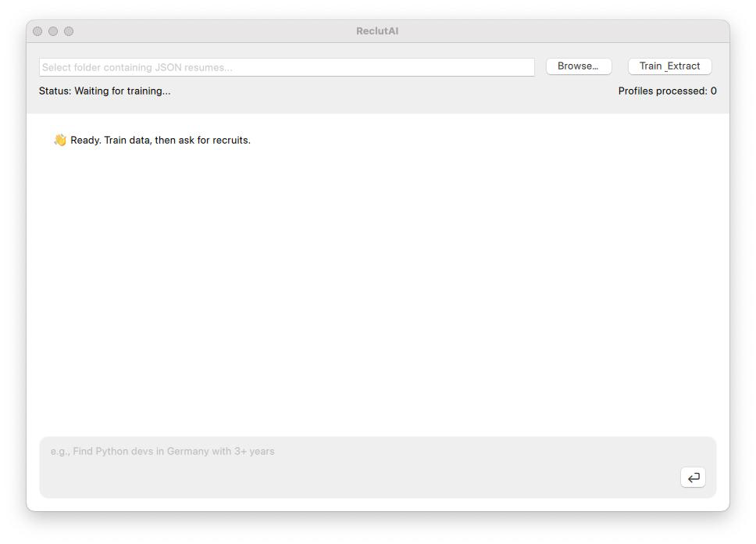
Task: Click the 'Profiles processed: 0' counter
Action: coord(667,91)
